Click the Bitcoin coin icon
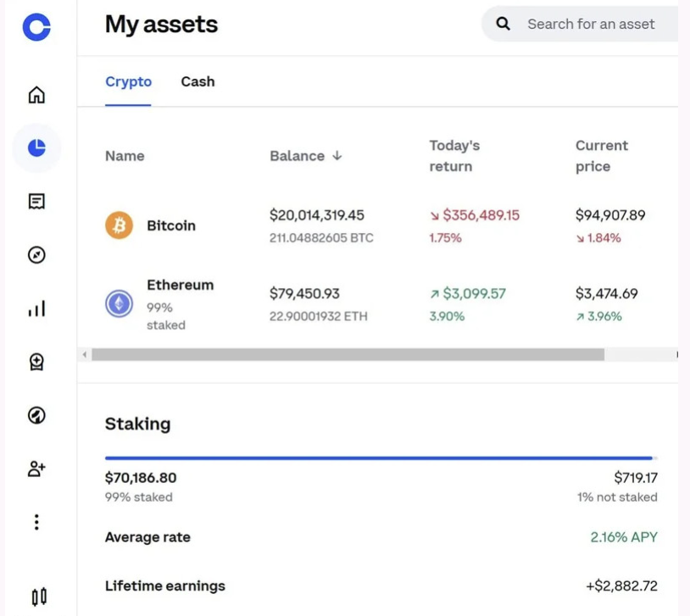The image size is (690, 616). pos(119,225)
